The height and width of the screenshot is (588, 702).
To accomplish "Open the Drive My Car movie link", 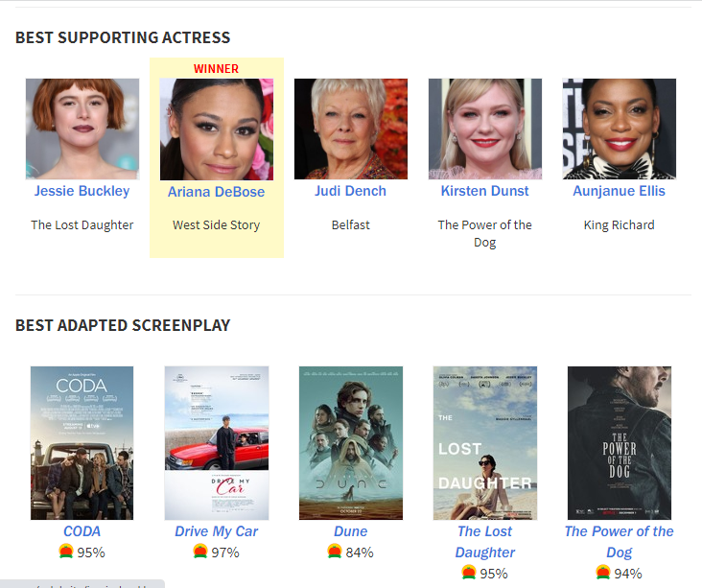I will [216, 531].
